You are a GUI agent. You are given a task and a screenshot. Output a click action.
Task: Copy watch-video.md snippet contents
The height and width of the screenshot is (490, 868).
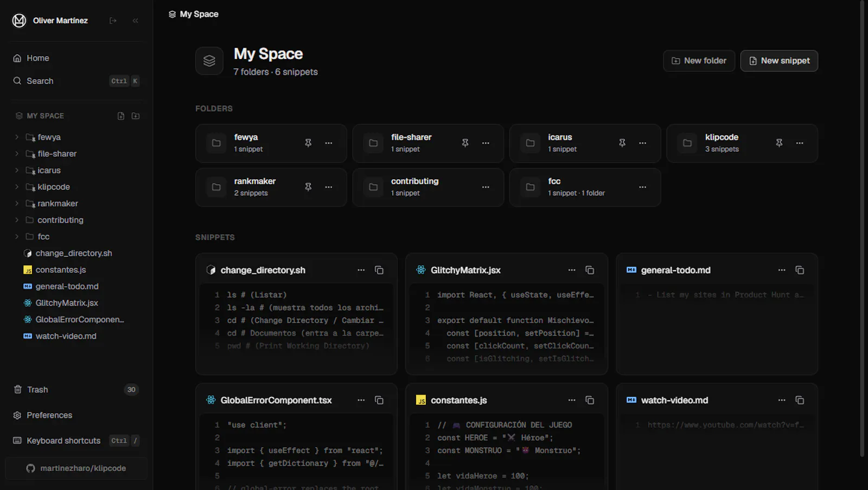[800, 400]
